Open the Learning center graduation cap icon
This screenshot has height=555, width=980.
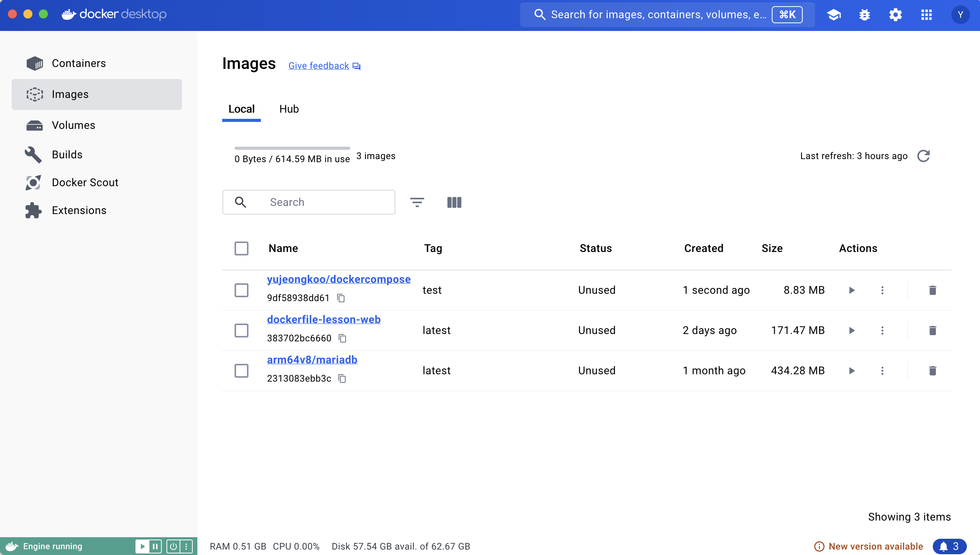click(x=833, y=15)
